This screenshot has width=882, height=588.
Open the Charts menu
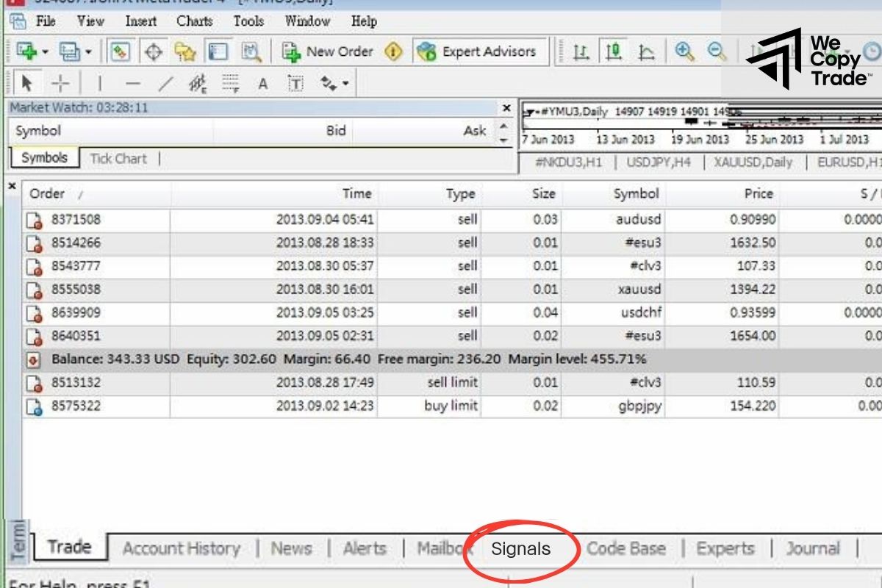tap(194, 21)
